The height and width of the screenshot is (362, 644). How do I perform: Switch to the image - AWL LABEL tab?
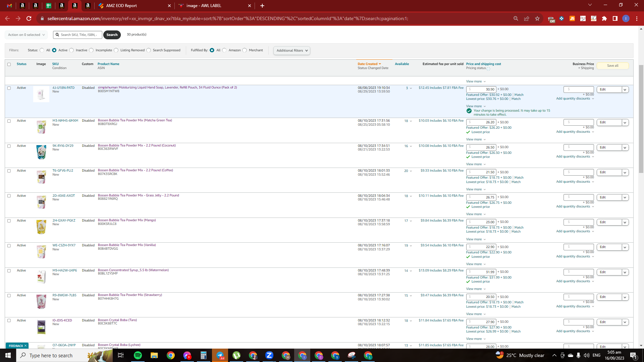pos(215,6)
